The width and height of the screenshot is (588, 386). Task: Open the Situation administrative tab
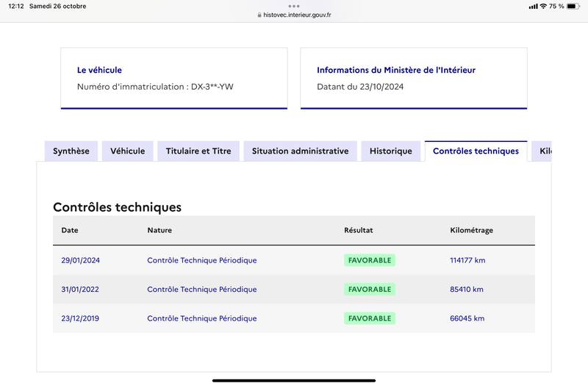click(300, 151)
